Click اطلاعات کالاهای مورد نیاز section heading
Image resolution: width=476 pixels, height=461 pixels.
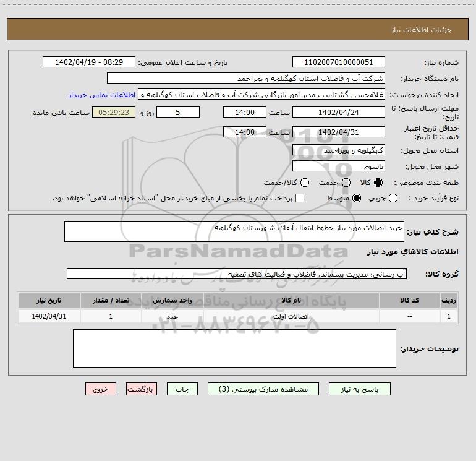413,252
